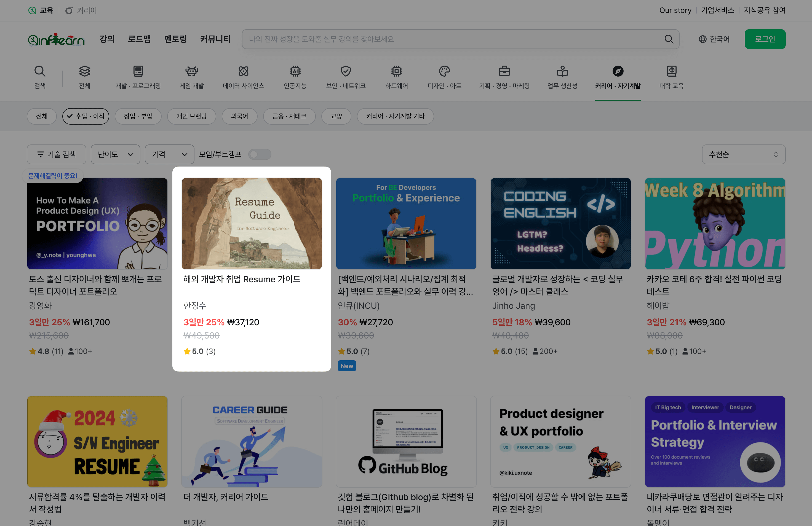Select the 데이터 사이언스 category icon

click(x=243, y=71)
